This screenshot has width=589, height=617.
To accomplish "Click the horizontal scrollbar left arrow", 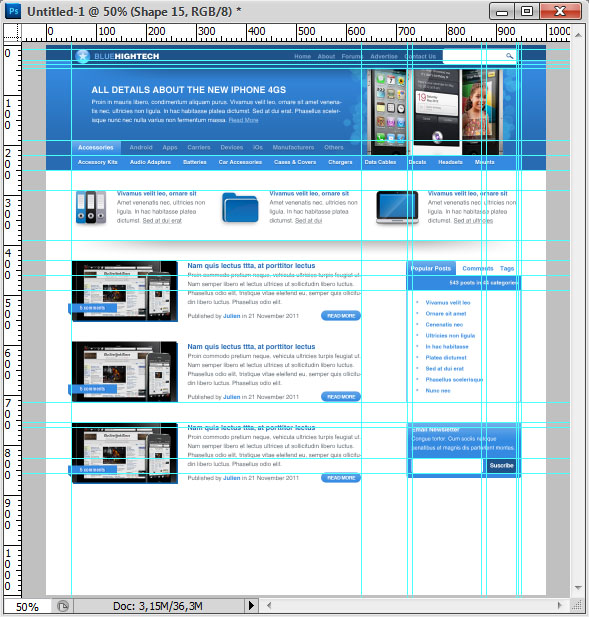I will (x=269, y=606).
